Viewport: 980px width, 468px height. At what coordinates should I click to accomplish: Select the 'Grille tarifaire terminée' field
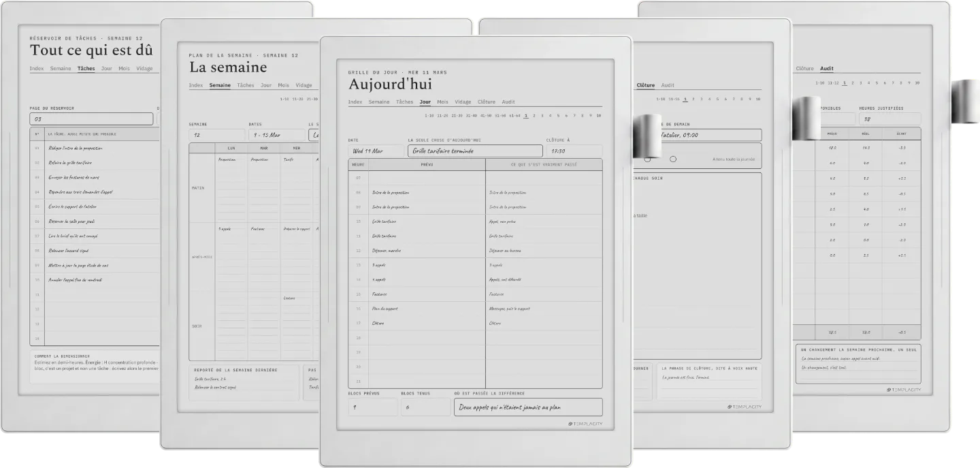coord(475,151)
